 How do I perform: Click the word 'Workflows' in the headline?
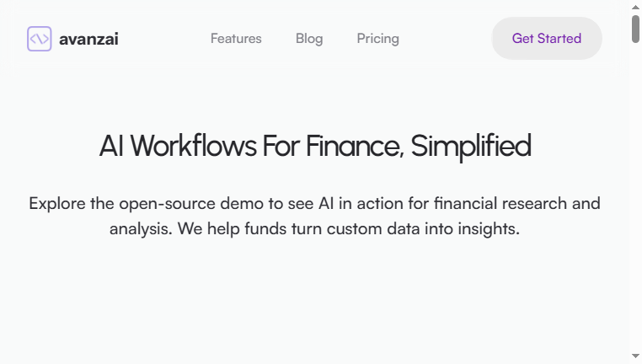pyautogui.click(x=193, y=146)
